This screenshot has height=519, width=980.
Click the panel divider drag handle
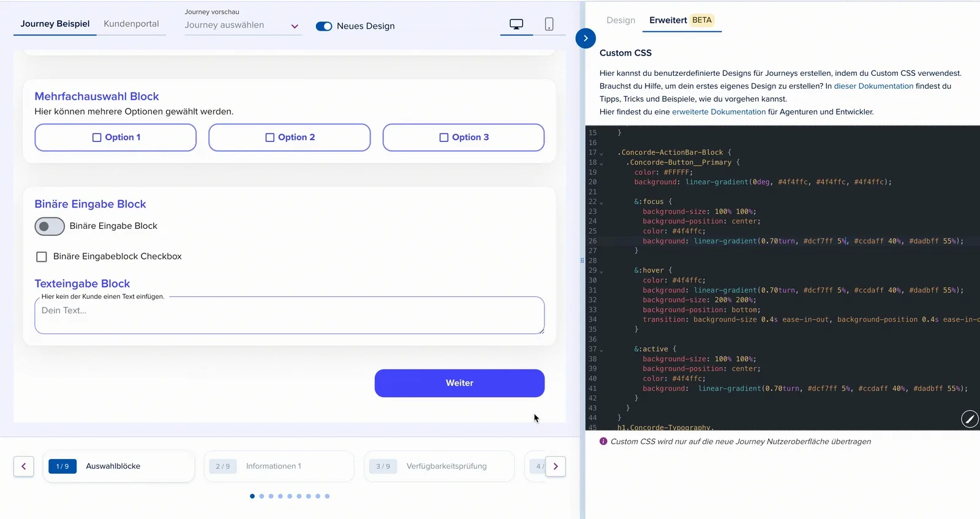(x=582, y=261)
